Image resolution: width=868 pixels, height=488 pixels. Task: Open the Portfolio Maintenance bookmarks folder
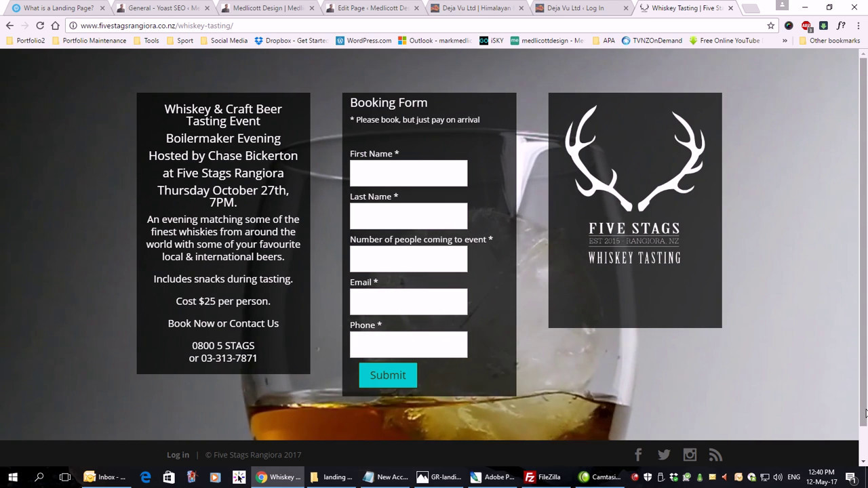tap(89, 41)
